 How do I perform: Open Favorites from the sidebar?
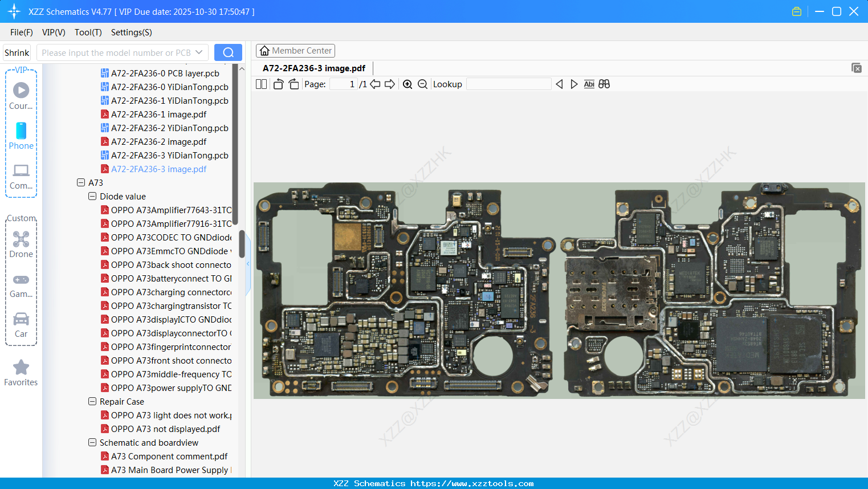[x=21, y=373]
